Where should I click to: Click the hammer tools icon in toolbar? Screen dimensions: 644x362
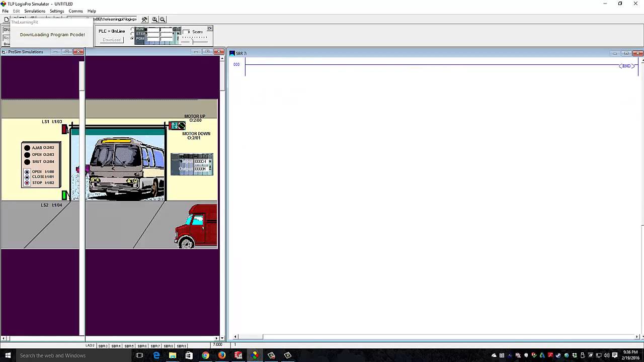coord(144,19)
